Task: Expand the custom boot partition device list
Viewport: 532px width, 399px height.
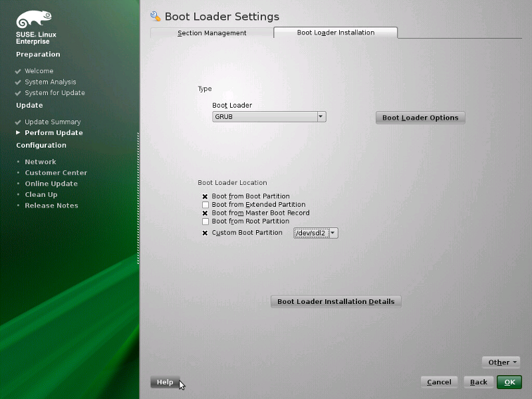Action: click(x=333, y=233)
